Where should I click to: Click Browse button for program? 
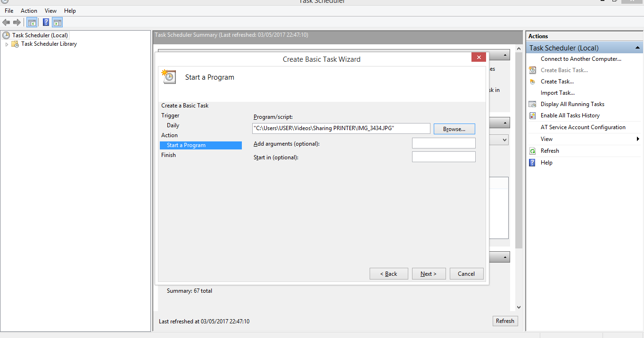coord(454,129)
